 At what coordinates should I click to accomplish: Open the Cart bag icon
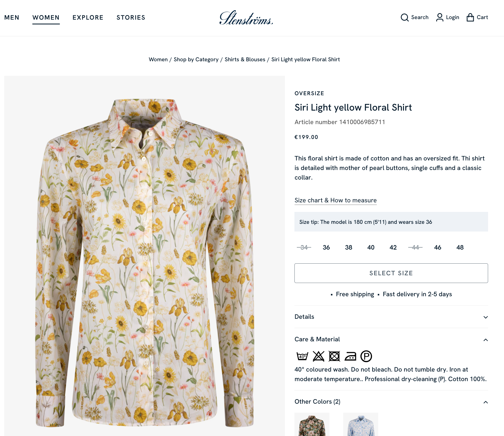[x=470, y=18]
